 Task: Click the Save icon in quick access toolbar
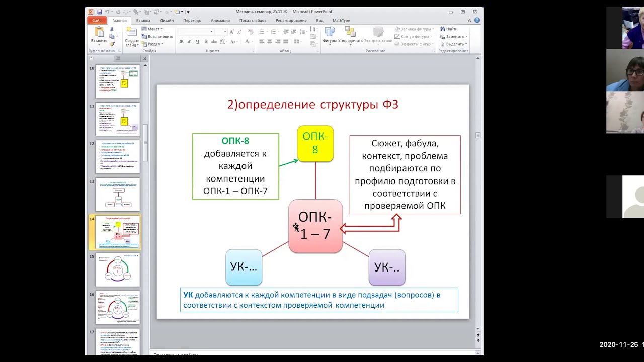tap(100, 12)
